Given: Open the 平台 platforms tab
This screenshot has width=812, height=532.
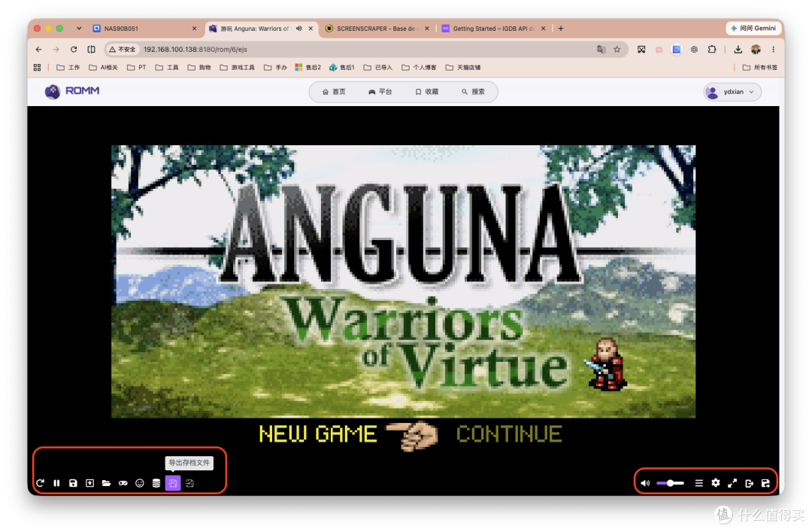Looking at the screenshot, I should (x=380, y=92).
